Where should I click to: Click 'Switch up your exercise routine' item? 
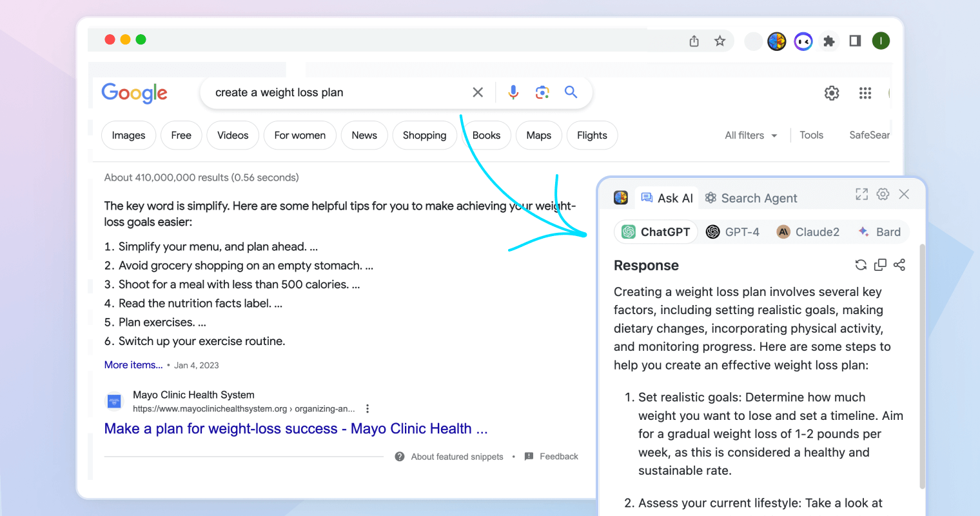[x=201, y=341]
